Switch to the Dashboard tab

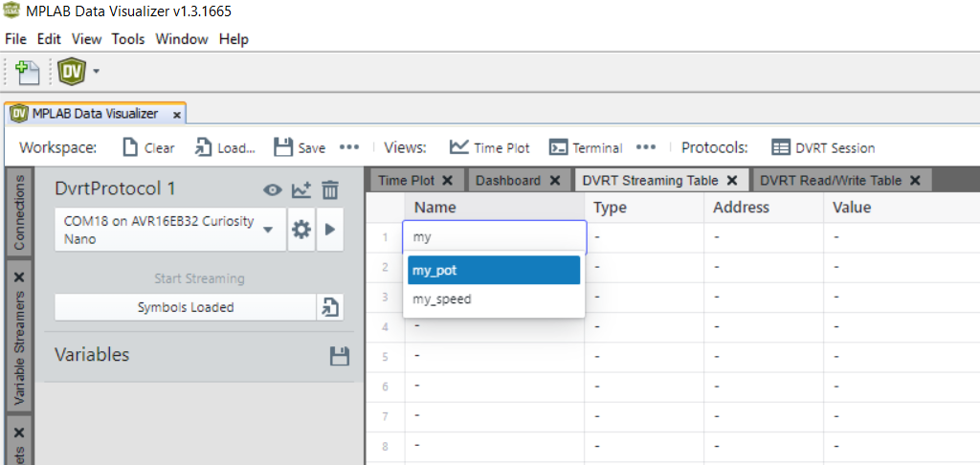pyautogui.click(x=507, y=180)
